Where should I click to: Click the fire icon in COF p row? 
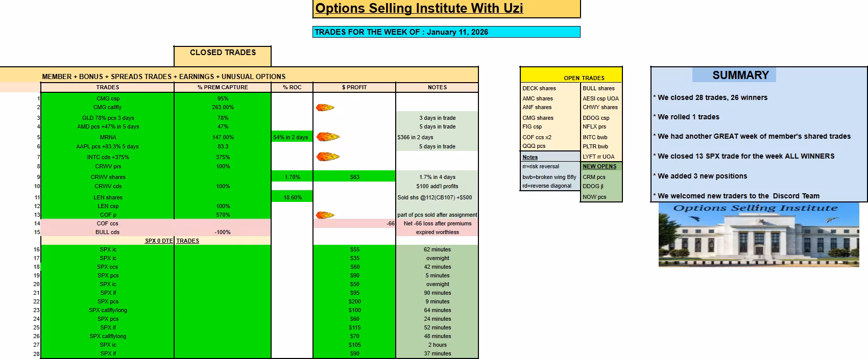click(x=325, y=215)
